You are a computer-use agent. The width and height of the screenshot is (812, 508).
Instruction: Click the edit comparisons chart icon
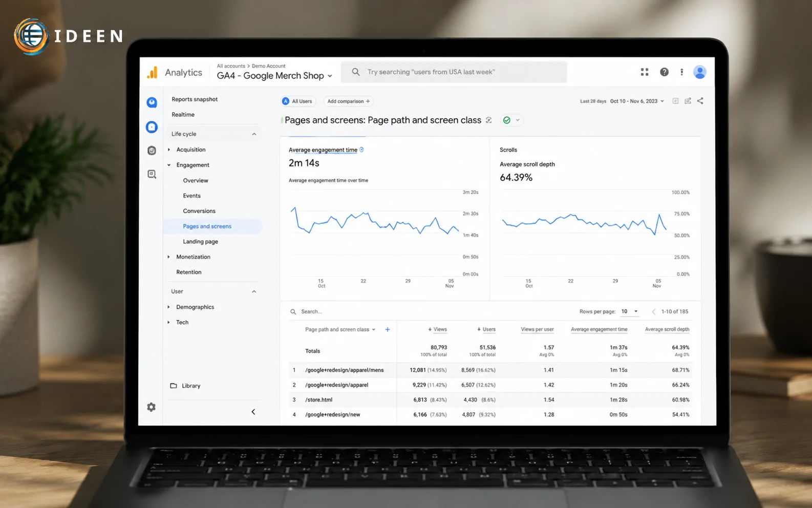click(688, 101)
